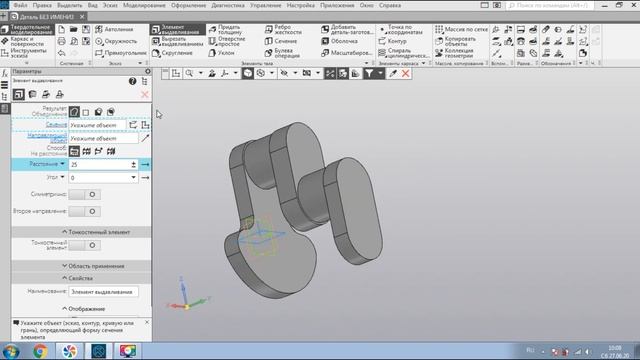Select the fourth Результат option icon
The height and width of the screenshot is (360, 640).
tap(111, 112)
